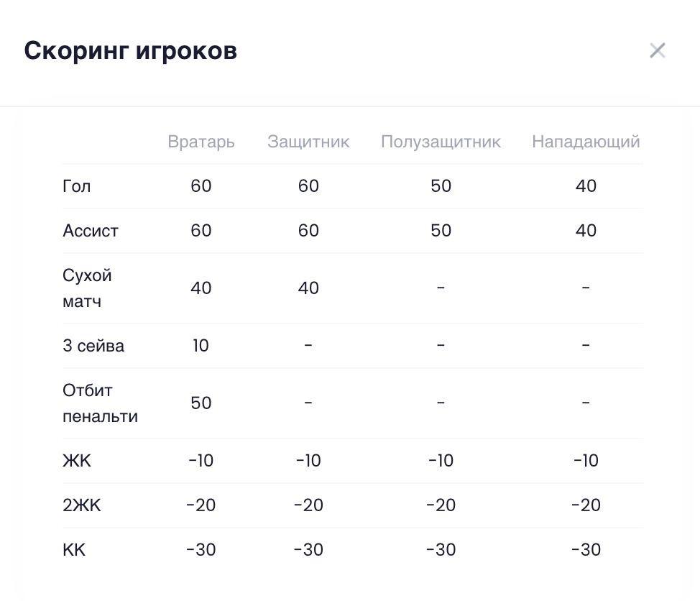Click the ЖК row label
Screen dimensions: 700x601
click(x=77, y=461)
